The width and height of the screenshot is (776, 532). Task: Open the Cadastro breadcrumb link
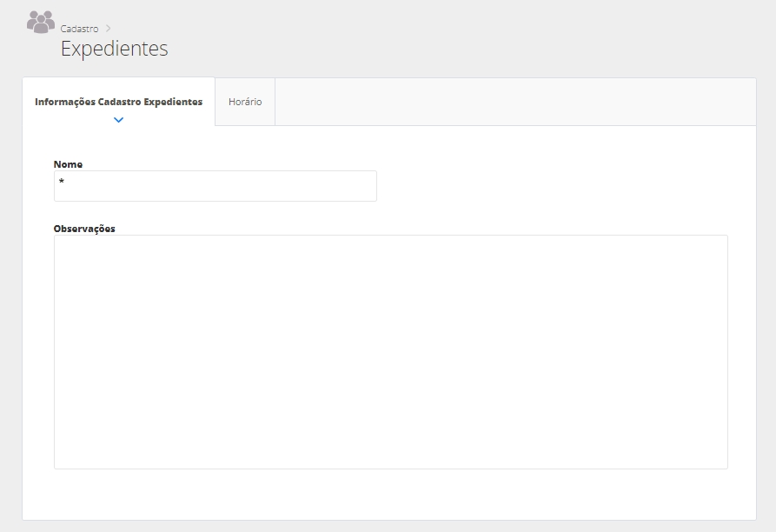[x=79, y=29]
